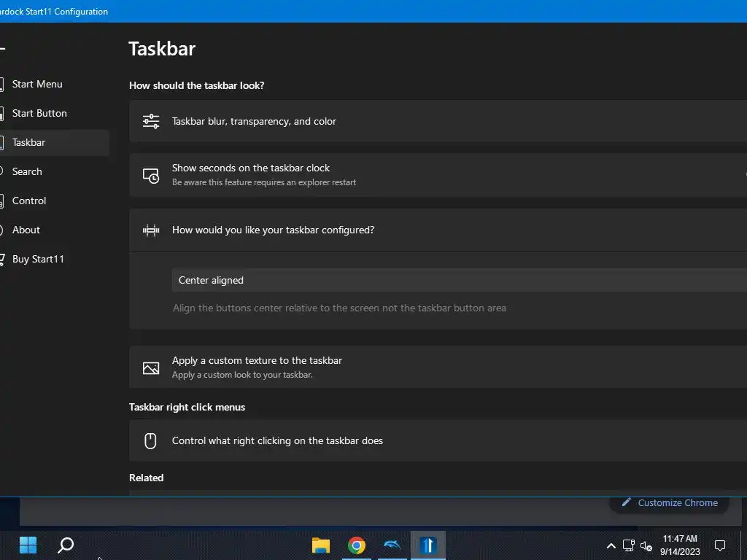Click the taskbar clock showing 11:47 AM
This screenshot has width=747, height=560.
[x=680, y=545]
